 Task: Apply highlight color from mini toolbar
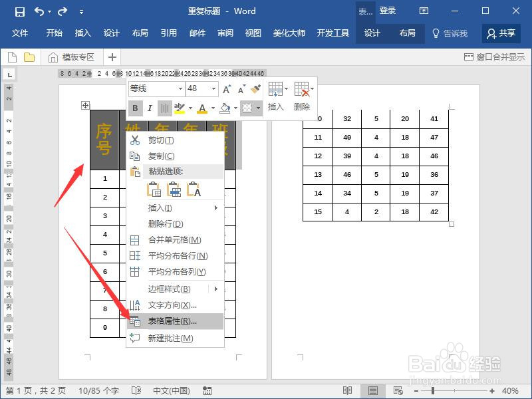180,108
